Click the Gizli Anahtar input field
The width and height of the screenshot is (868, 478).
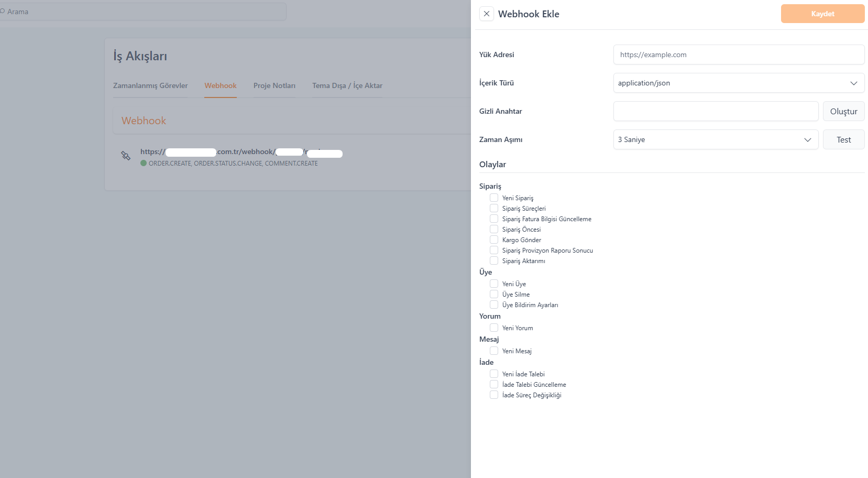(x=716, y=111)
